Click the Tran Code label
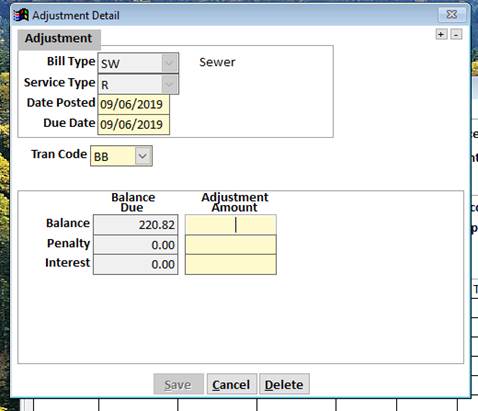 [59, 154]
